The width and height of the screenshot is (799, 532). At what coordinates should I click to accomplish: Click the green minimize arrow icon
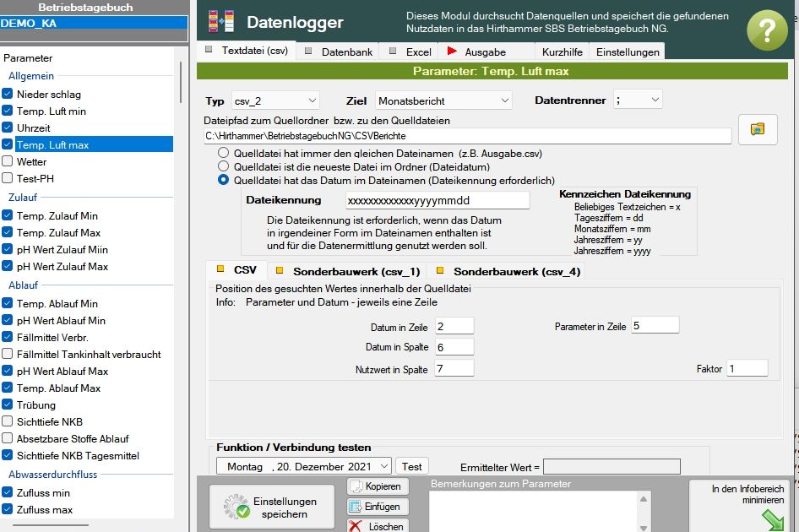coord(772,517)
